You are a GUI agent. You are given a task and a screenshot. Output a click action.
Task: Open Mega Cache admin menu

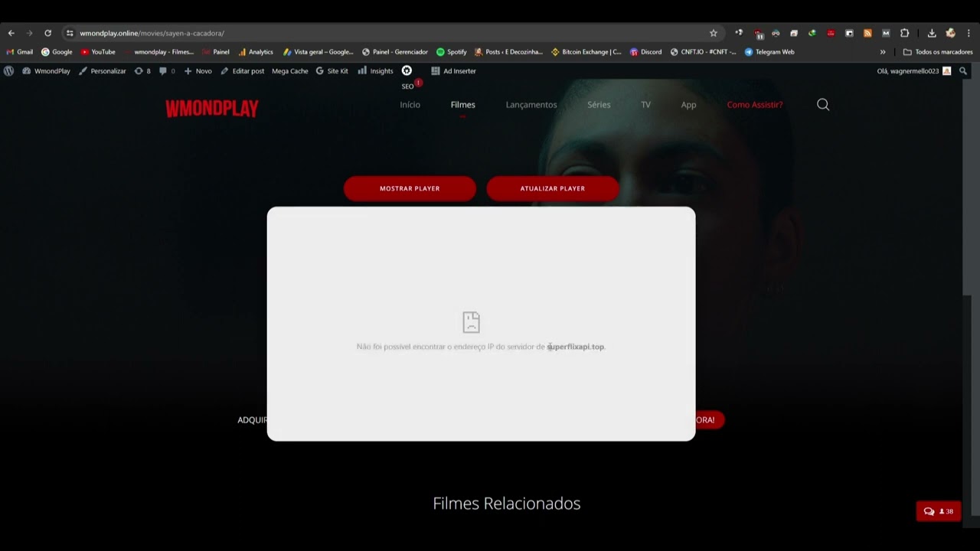290,71
